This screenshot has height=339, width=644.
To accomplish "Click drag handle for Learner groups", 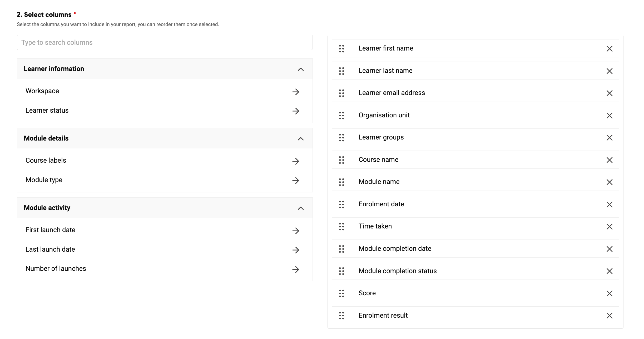I will 341,138.
